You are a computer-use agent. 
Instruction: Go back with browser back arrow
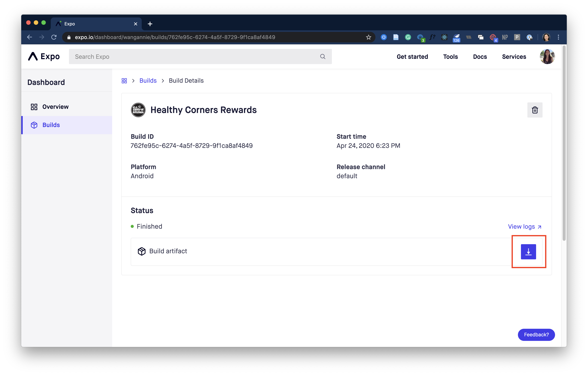(30, 37)
